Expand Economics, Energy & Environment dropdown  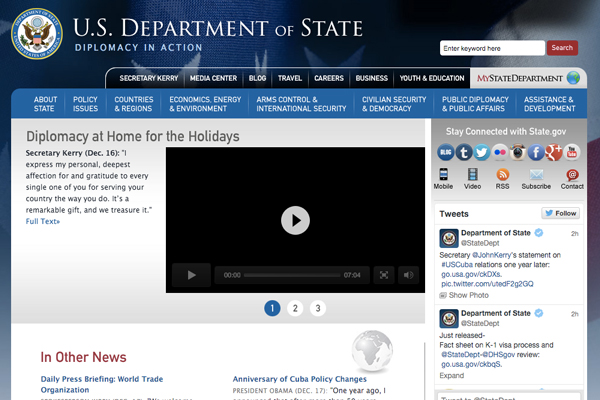click(205, 104)
